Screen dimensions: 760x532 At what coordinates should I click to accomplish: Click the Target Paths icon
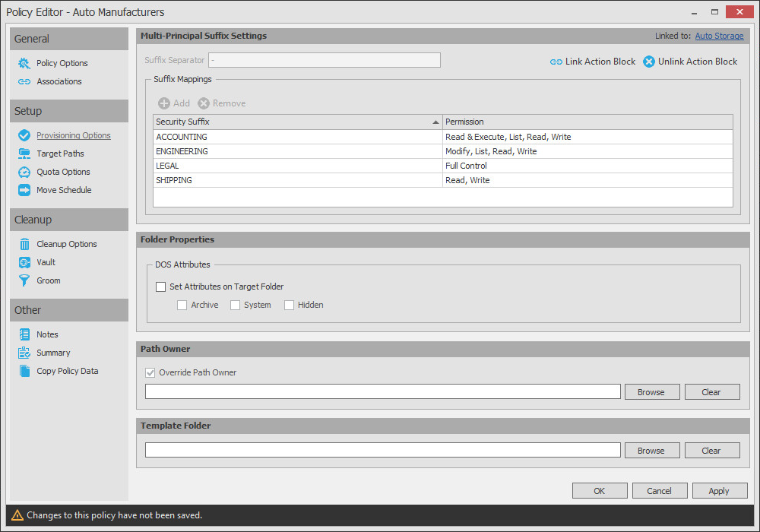coord(24,154)
